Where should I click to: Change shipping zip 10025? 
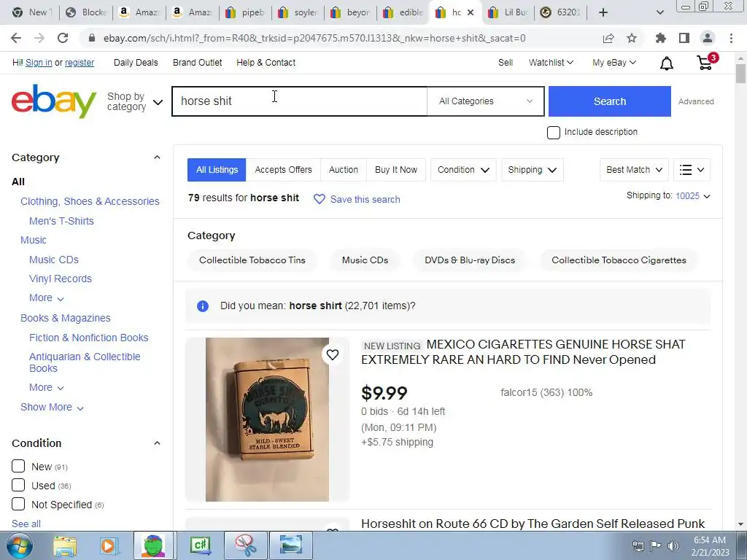(693, 195)
